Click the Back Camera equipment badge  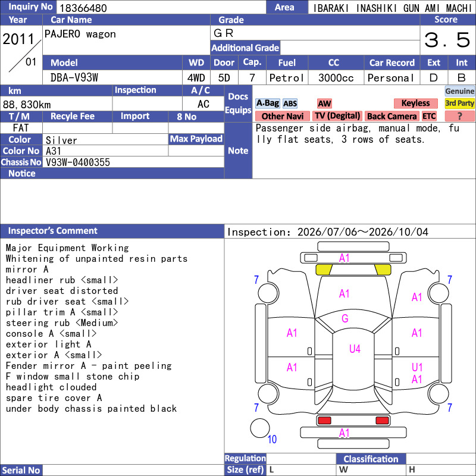pos(392,116)
